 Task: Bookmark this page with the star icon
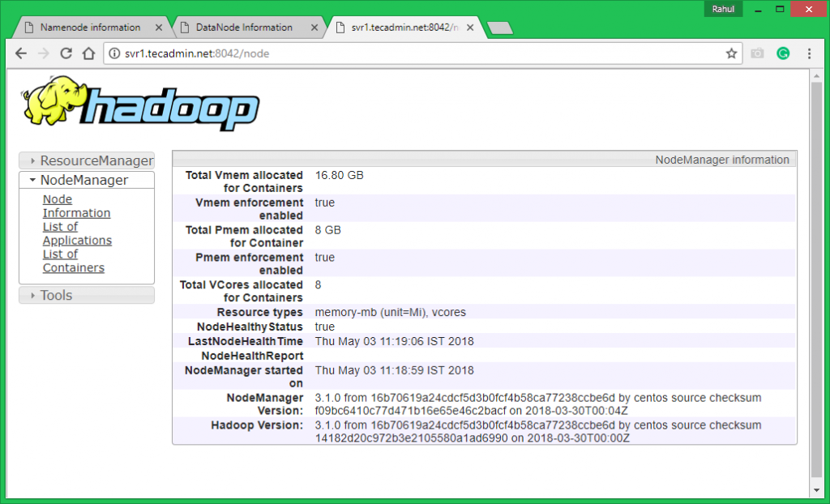[731, 53]
